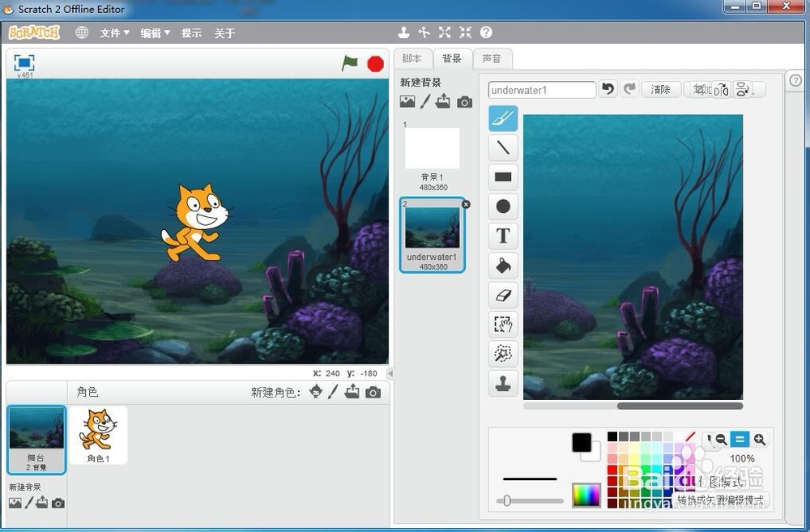Image resolution: width=810 pixels, height=532 pixels.
Task: Choose backdrop from library in 新建背景 panel
Action: (407, 102)
